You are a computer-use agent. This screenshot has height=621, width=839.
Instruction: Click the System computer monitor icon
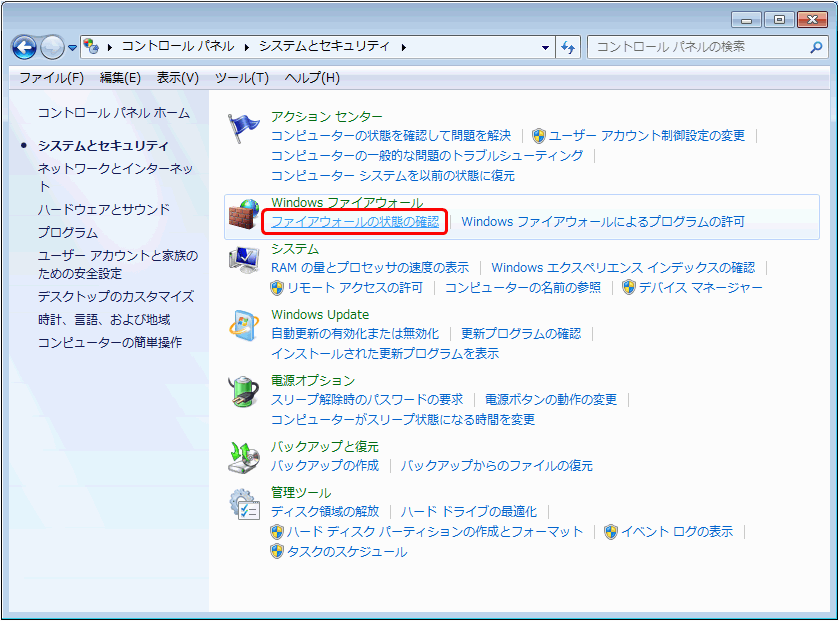pos(244,260)
